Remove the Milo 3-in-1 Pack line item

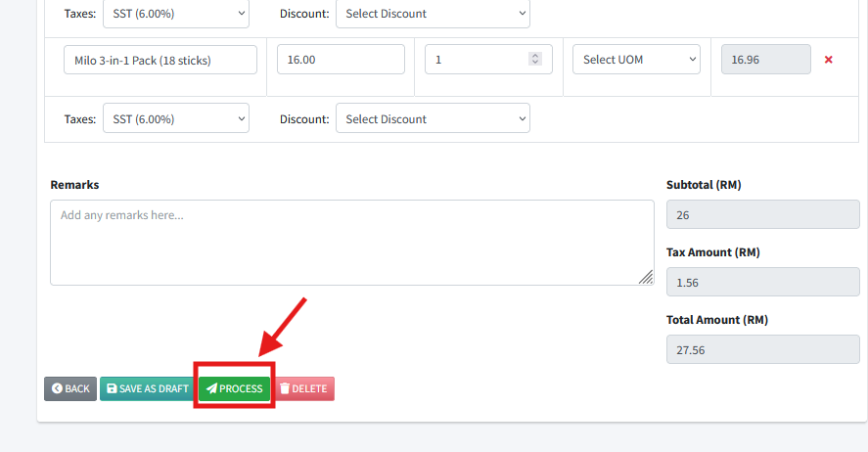829,60
